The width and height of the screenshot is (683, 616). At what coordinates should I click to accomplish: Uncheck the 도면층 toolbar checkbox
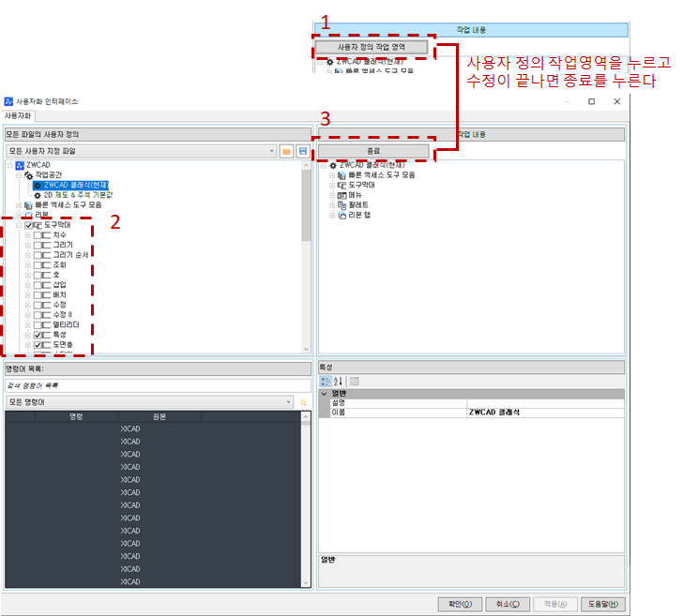38,345
